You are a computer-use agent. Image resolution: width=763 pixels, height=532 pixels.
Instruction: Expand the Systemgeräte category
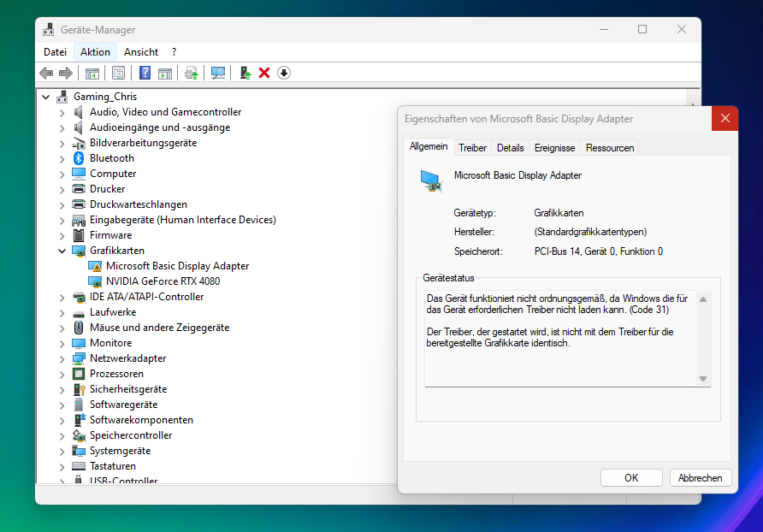point(62,452)
